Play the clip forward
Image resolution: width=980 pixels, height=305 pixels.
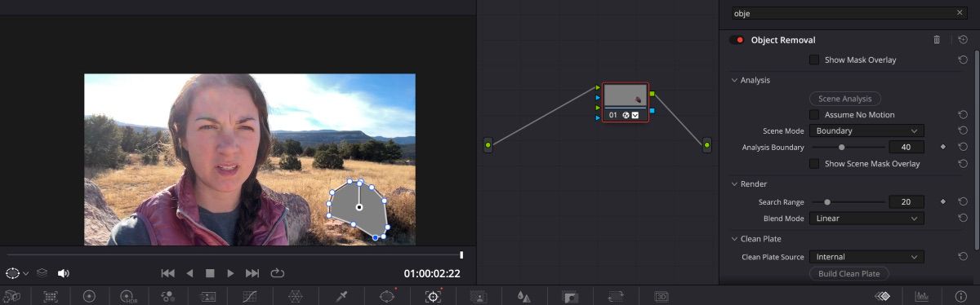click(230, 273)
